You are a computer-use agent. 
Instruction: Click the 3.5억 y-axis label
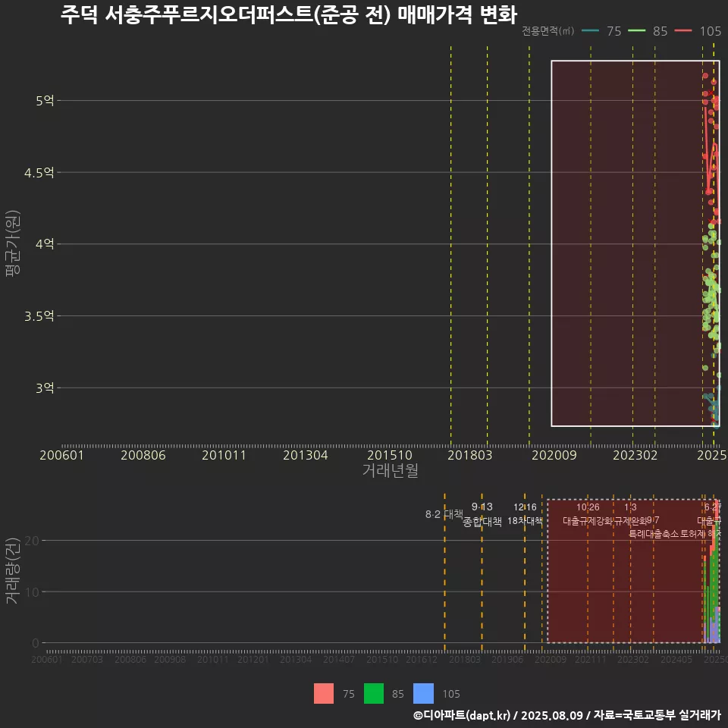[x=39, y=315]
